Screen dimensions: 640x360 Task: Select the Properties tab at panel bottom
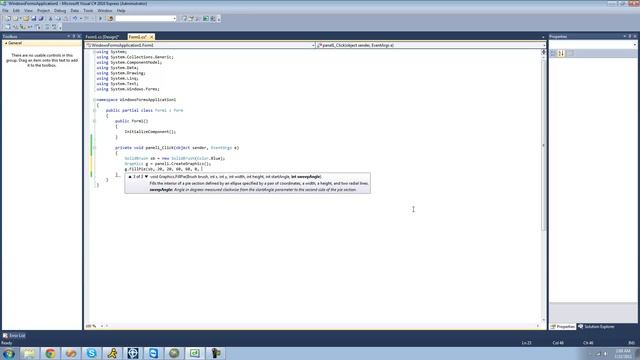click(563, 327)
